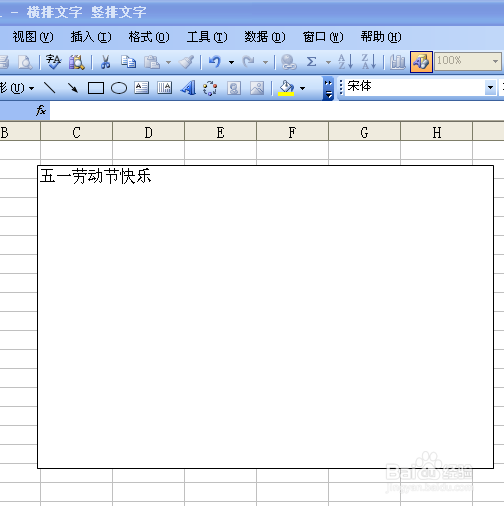Copy selection with the Copy icon

128,62
